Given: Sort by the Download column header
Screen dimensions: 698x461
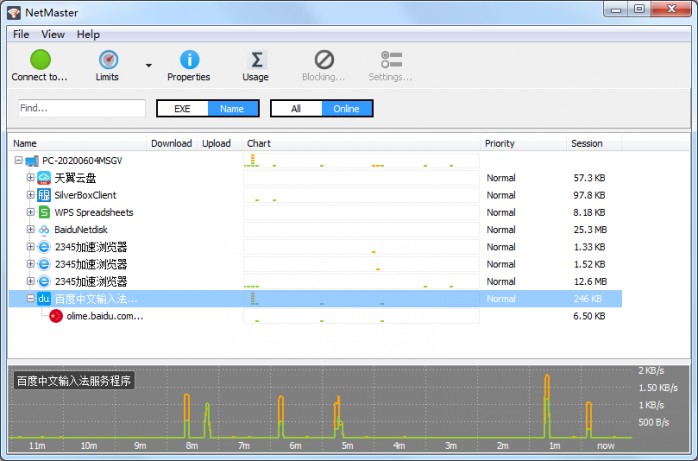Looking at the screenshot, I should pos(172,143).
